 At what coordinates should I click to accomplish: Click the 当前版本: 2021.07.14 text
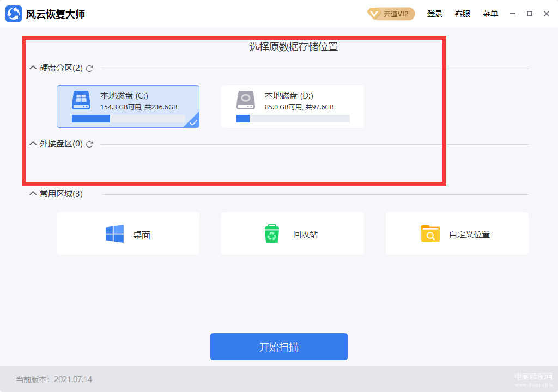(54, 379)
